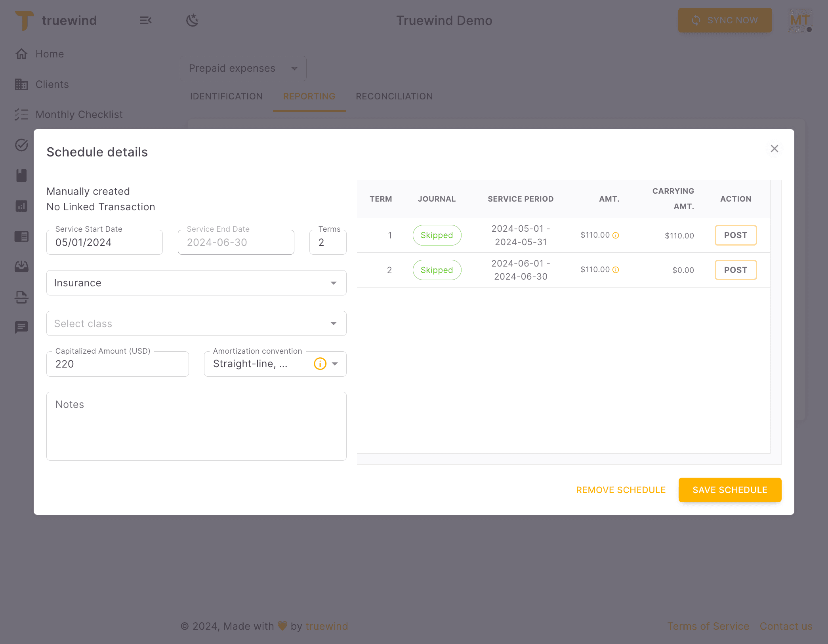The image size is (828, 644).
Task: Collapse the sidebar menu icon
Action: pos(145,20)
